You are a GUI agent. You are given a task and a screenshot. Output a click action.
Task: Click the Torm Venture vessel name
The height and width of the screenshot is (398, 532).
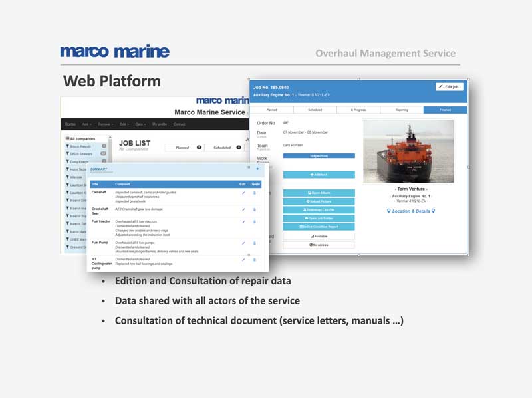[411, 189]
